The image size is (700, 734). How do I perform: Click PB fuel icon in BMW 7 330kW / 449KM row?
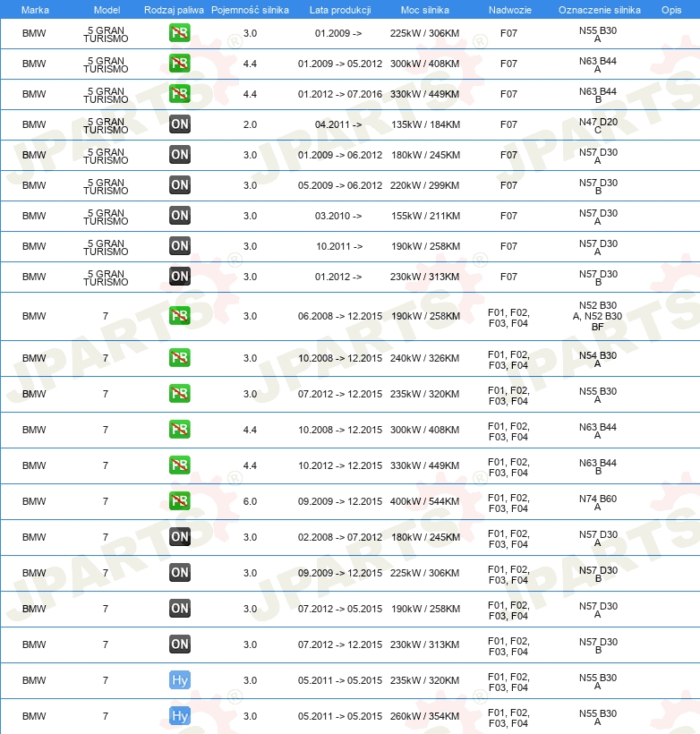[x=180, y=465]
